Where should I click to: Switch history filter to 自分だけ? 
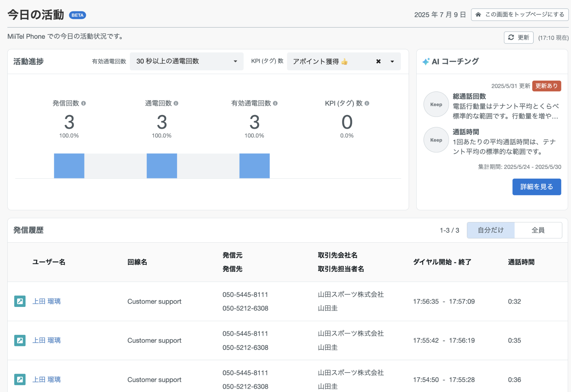pos(491,230)
